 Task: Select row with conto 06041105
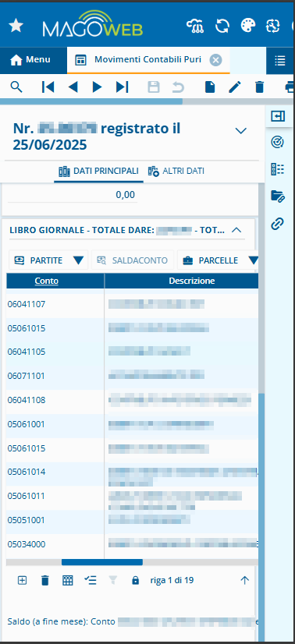pos(133,352)
